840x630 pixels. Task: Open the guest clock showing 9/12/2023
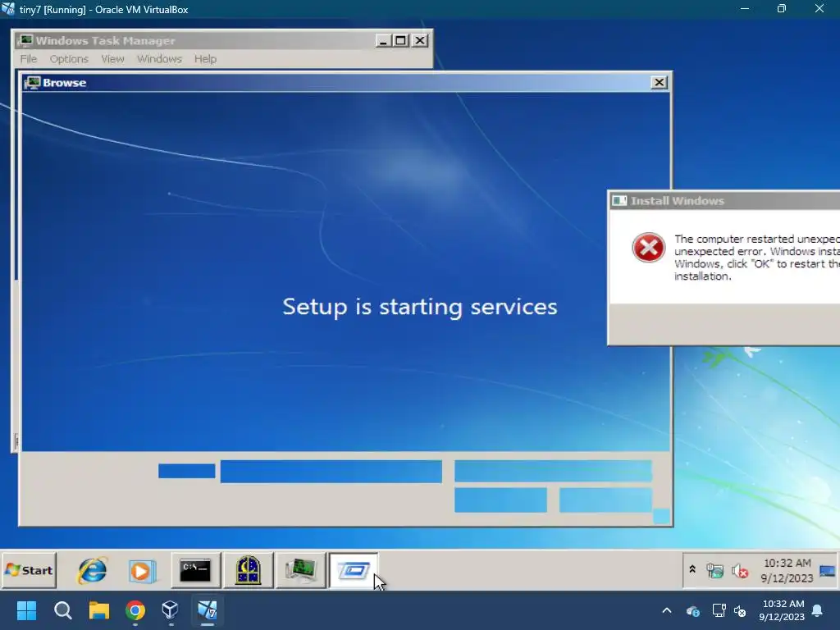click(787, 571)
